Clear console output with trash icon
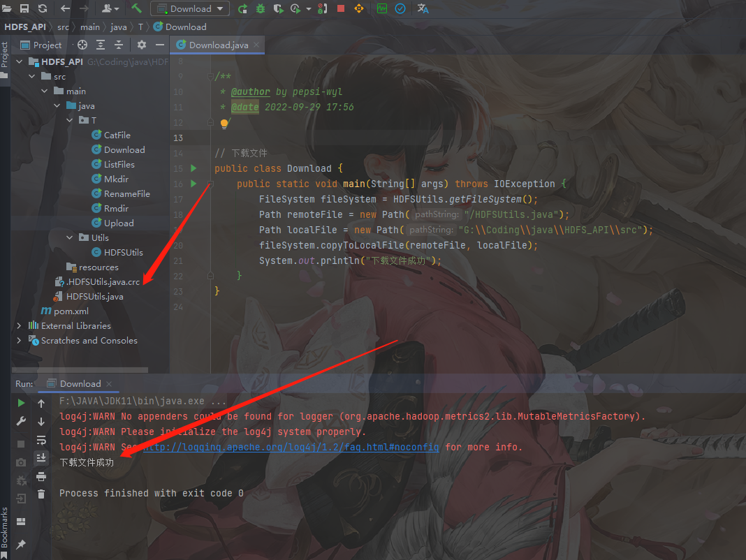This screenshot has height=560, width=746. (41, 494)
